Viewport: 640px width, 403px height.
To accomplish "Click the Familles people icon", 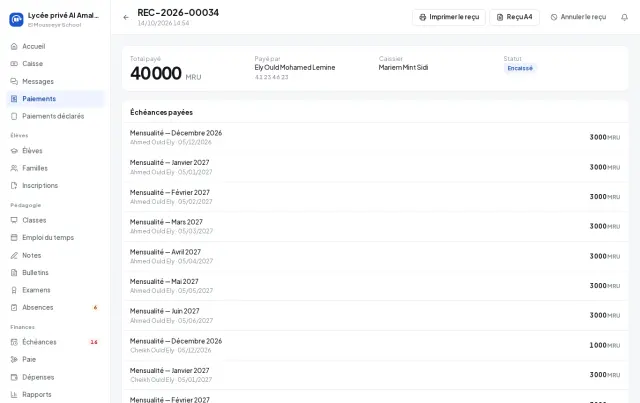I will tap(14, 168).
